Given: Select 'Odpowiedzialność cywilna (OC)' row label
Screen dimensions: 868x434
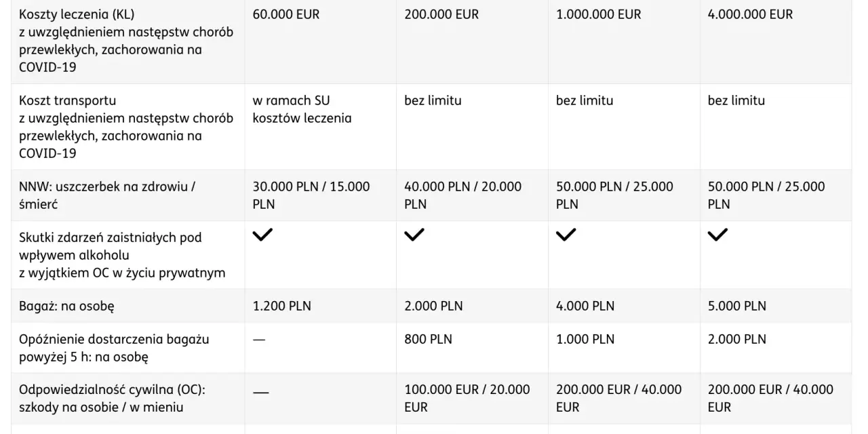Looking at the screenshot, I should coord(112,390).
